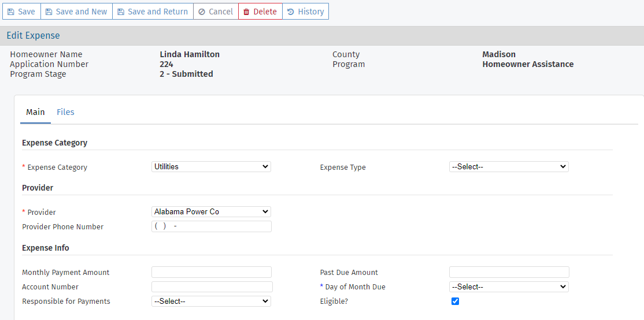
Task: Click into the Past Due Amount field
Action: (509, 272)
